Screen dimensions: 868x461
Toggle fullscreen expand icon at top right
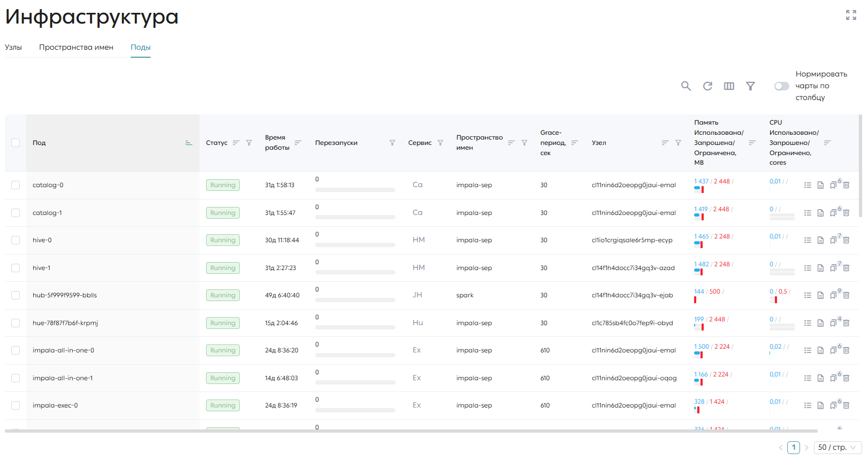tap(851, 15)
